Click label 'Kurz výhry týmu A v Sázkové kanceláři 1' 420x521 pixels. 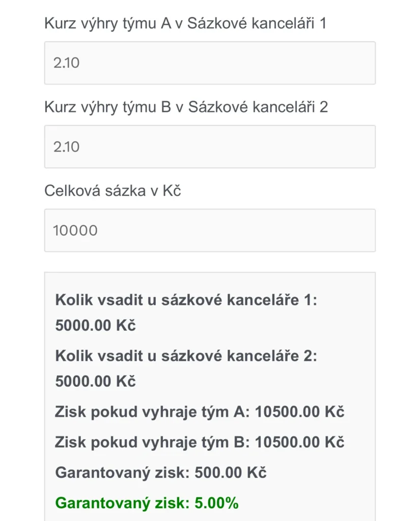(185, 23)
